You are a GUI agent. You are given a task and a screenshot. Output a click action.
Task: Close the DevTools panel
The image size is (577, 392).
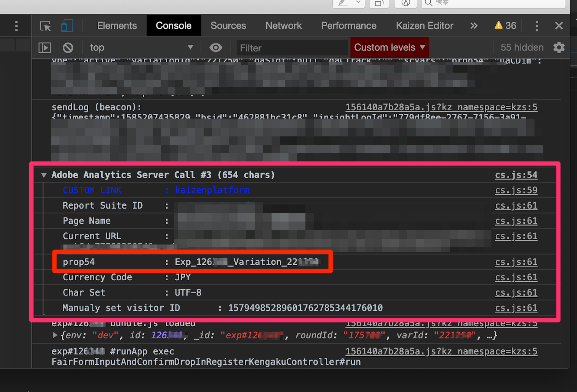click(559, 26)
